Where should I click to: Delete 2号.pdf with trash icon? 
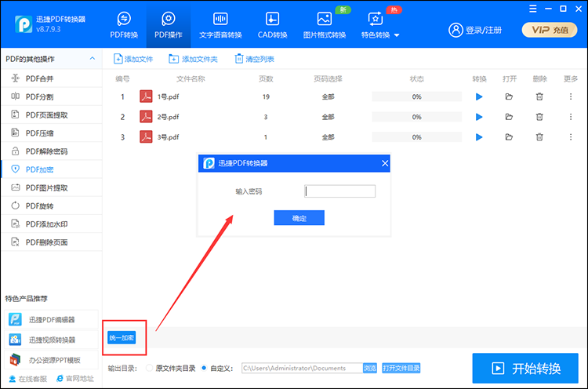[539, 117]
